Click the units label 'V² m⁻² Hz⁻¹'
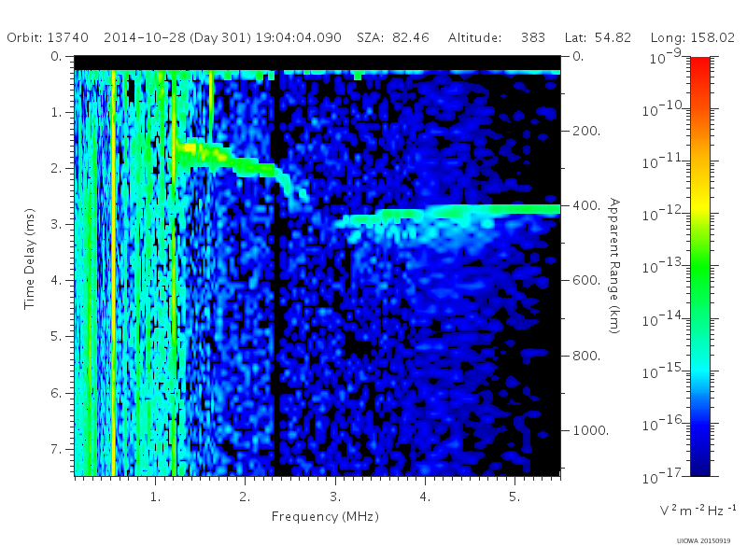This screenshot has height=560, width=747. (x=698, y=510)
